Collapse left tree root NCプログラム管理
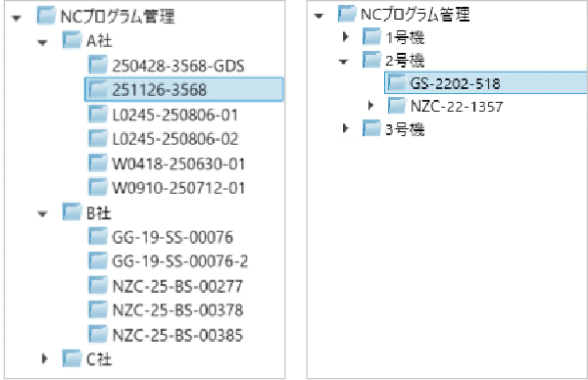Image resolution: width=588 pixels, height=380 pixels. click(17, 18)
